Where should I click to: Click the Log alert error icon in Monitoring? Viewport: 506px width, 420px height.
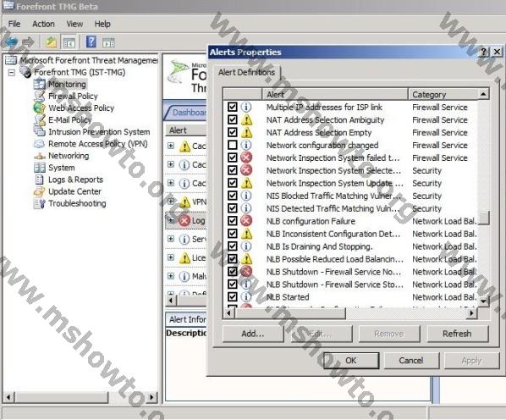coord(184,221)
